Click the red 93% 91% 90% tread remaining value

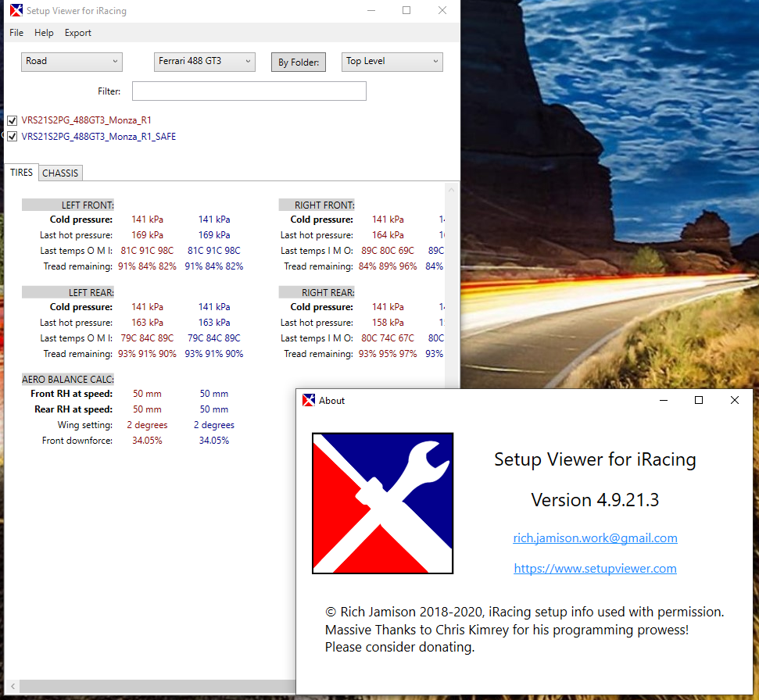[x=147, y=354]
